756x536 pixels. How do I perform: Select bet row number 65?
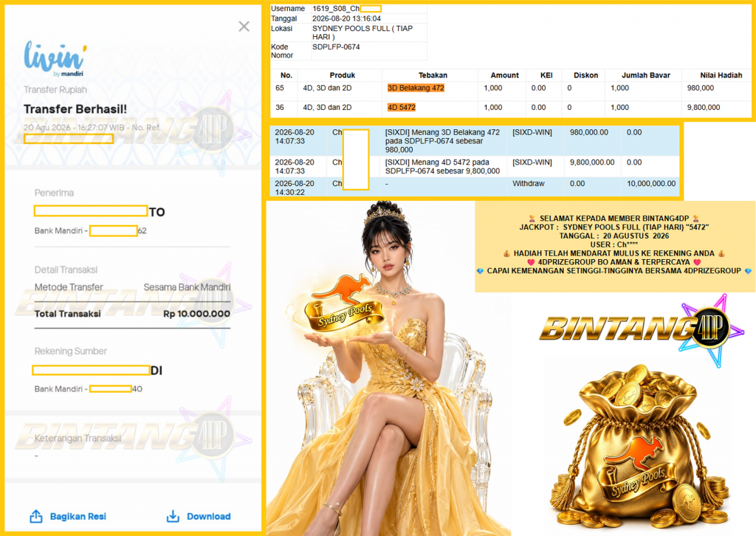(x=280, y=88)
